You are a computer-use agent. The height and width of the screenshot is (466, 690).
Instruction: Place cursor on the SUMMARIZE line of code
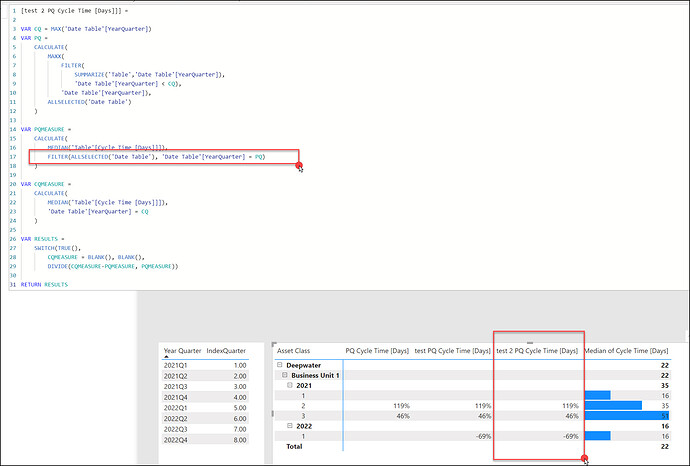[150, 74]
